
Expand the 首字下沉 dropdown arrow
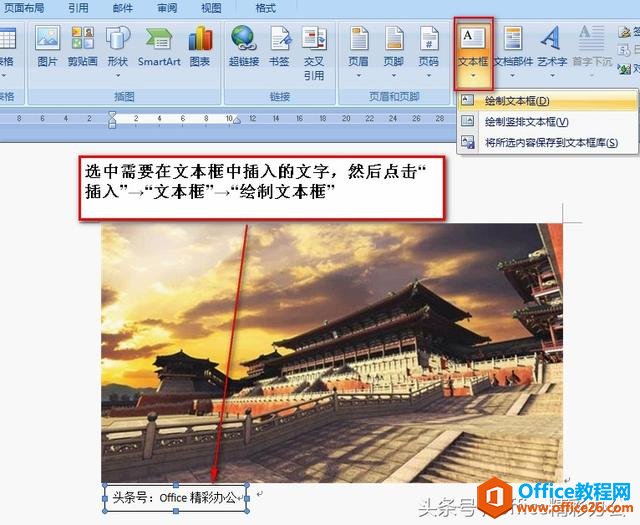click(x=592, y=76)
